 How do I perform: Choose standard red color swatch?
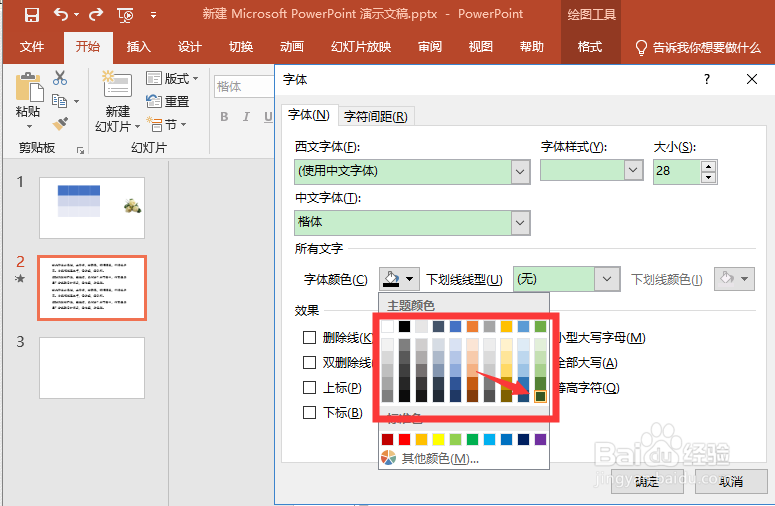pos(404,439)
